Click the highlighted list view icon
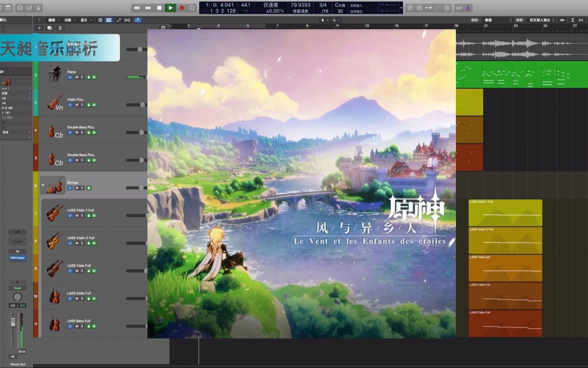Image resolution: width=588 pixels, height=368 pixels. [x=109, y=20]
